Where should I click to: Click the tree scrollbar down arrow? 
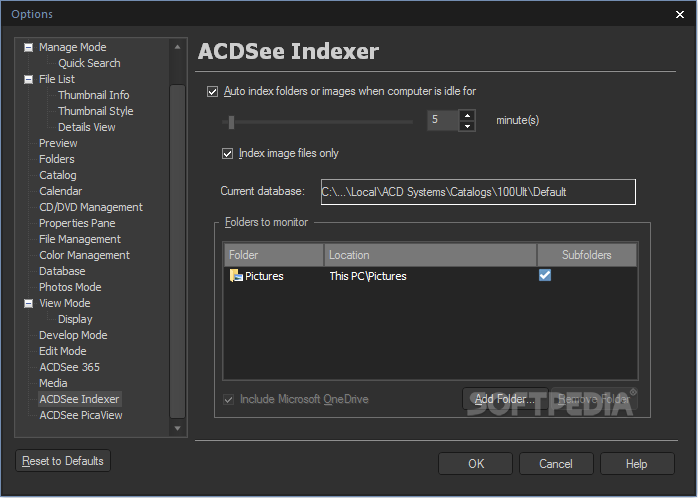click(177, 429)
